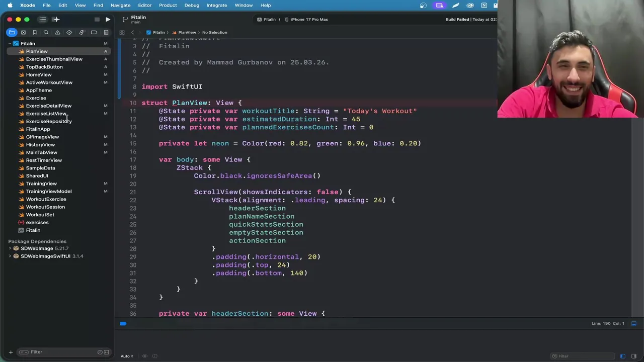Click the purple screen-sharing menu bar icon
Screen dimensions: 644x362
(x=440, y=5)
